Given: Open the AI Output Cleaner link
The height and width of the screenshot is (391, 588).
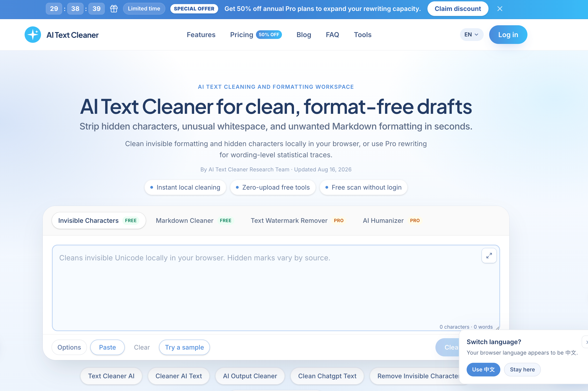Looking at the screenshot, I should click(250, 376).
